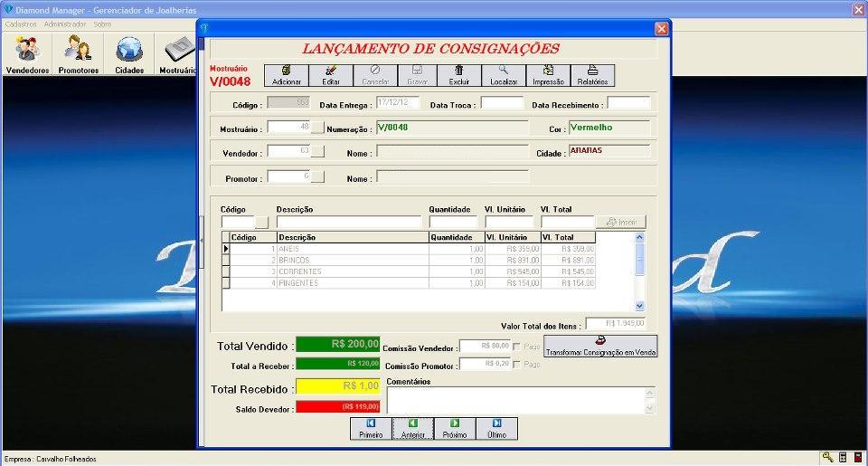Open the Administrador menu

(x=65, y=24)
